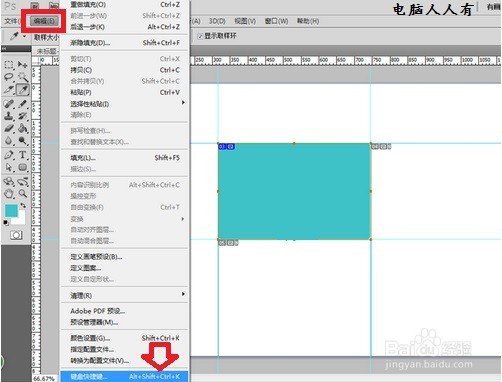Open the 窗口(W) menu
The image size is (502, 382).
pyautogui.click(x=276, y=21)
